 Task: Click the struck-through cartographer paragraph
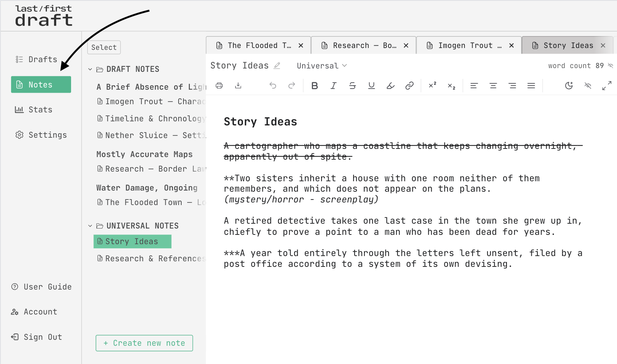(x=403, y=151)
